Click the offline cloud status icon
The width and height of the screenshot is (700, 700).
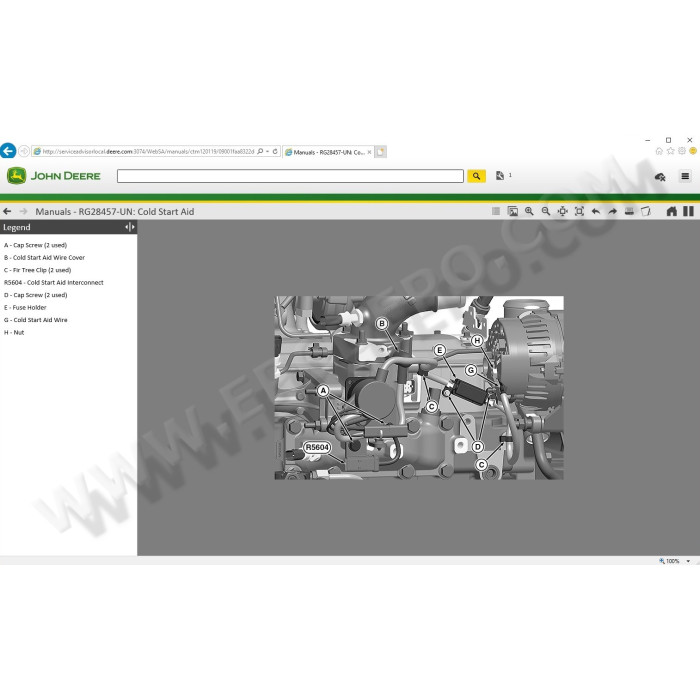click(x=660, y=177)
